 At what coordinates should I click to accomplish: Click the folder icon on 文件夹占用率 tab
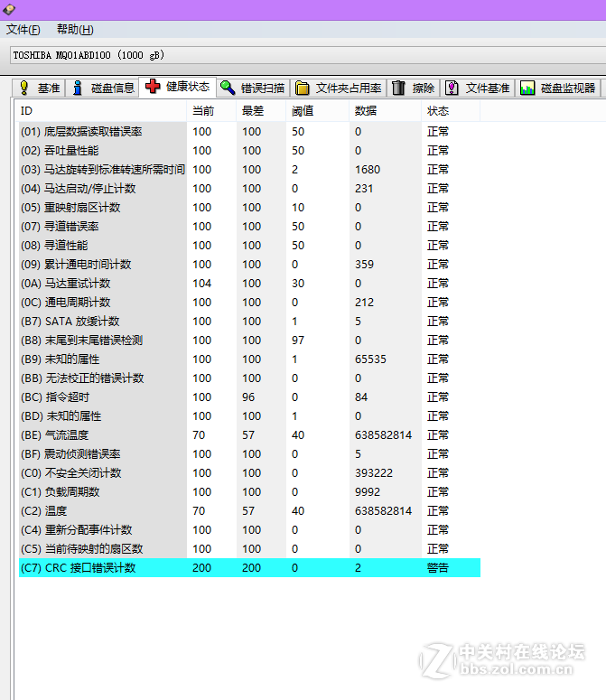pyautogui.click(x=303, y=88)
